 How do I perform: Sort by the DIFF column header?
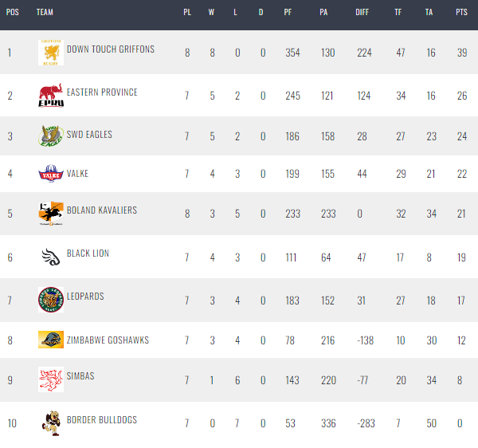click(362, 12)
